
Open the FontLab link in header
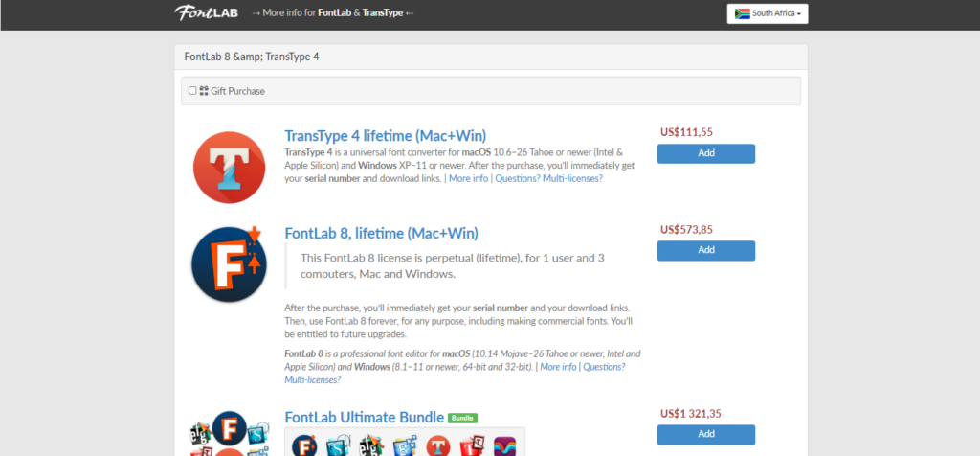tap(332, 13)
